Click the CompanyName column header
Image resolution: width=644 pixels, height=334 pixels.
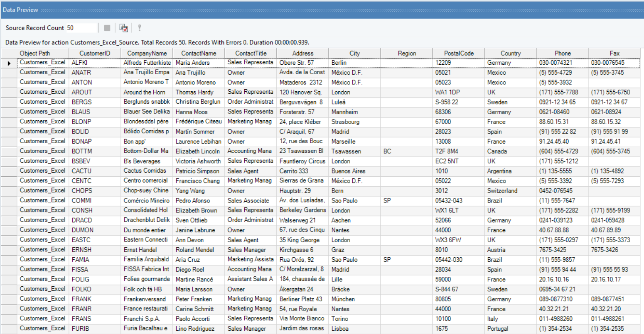tap(147, 53)
